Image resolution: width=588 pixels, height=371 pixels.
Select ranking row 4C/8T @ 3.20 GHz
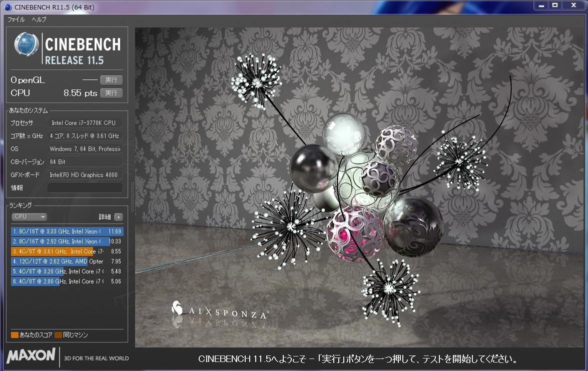coord(67,271)
